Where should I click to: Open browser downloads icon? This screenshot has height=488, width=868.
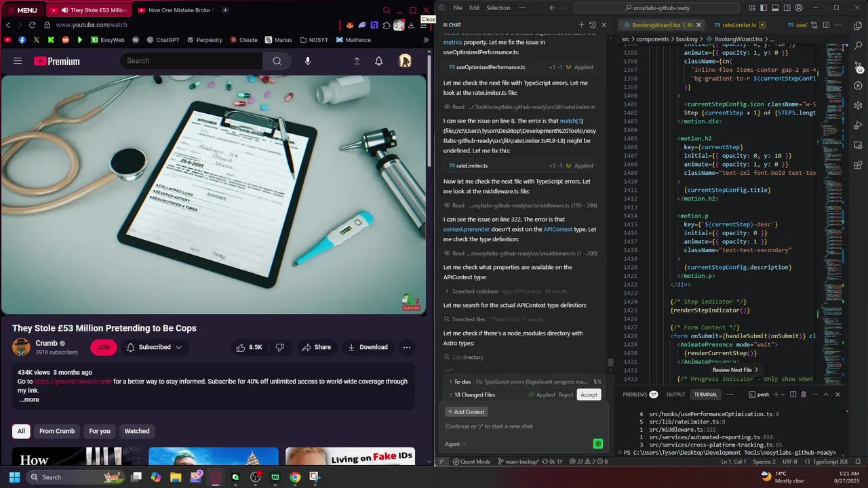[411, 25]
